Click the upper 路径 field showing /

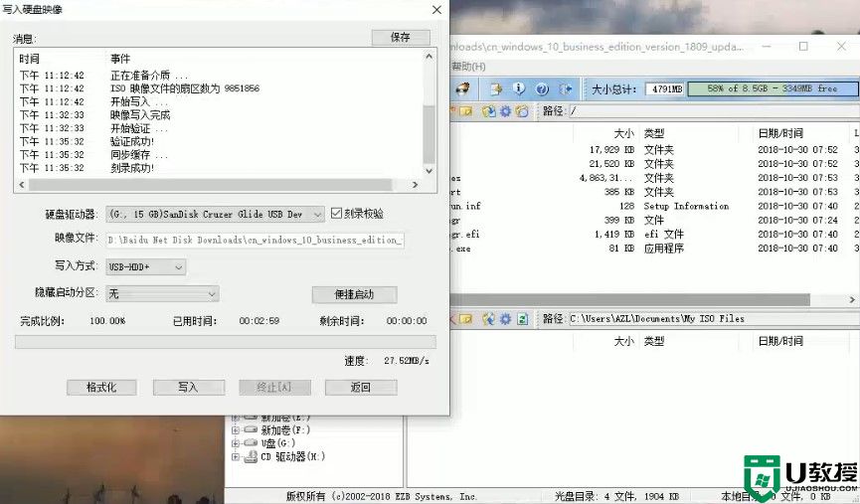click(x=713, y=111)
